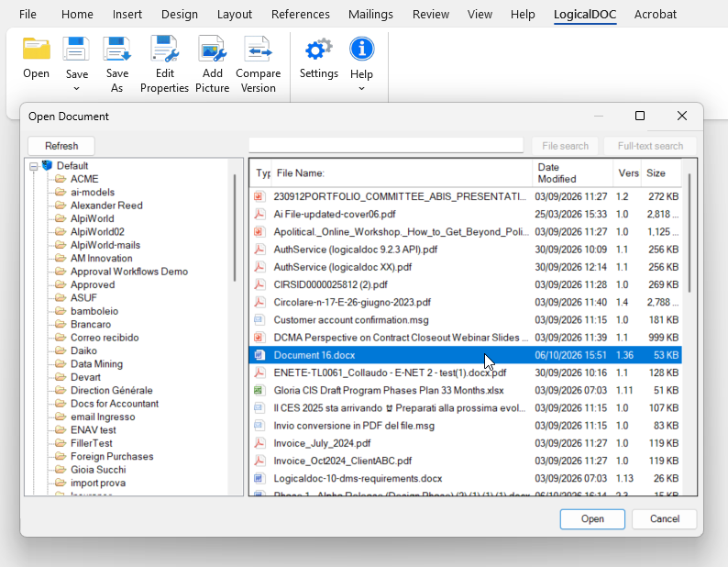This screenshot has width=728, height=567.
Task: Sort by Date Modified column header
Action: tap(572, 172)
